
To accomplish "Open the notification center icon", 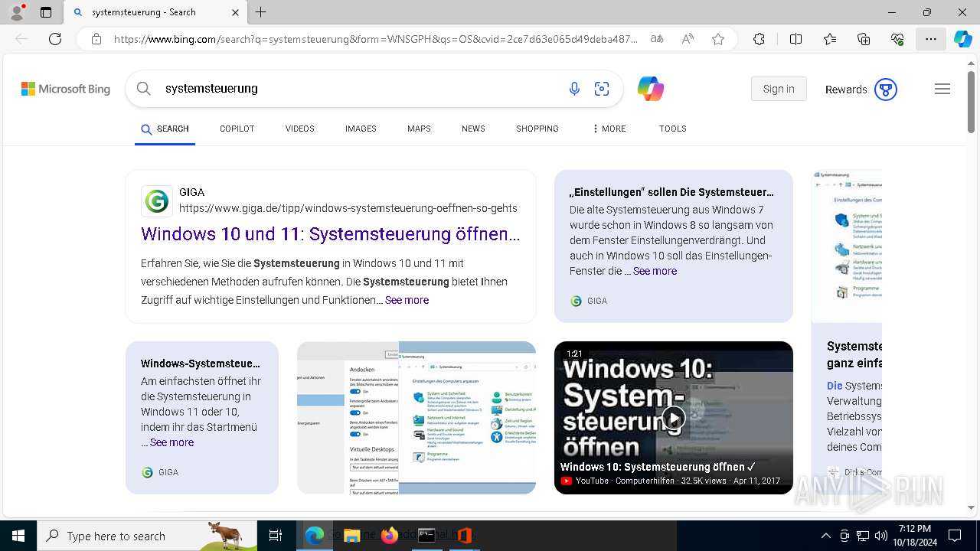I will tap(955, 536).
